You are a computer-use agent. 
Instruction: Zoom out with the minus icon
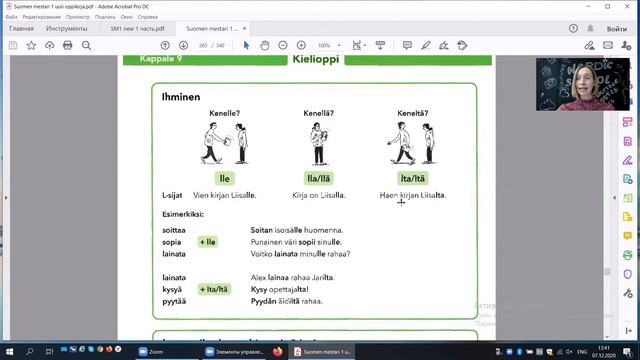[x=283, y=45]
